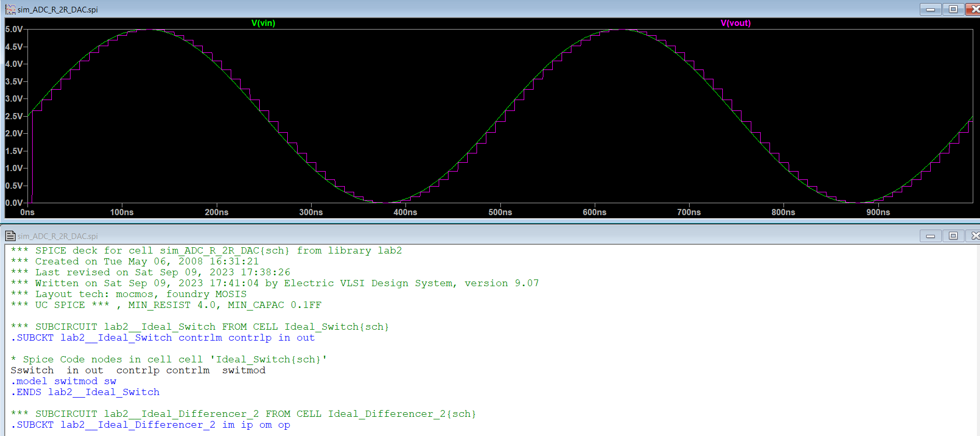Click the 'UC SPICE' MIN_RESIST line
Screen dimensions: 980x436
pos(166,305)
